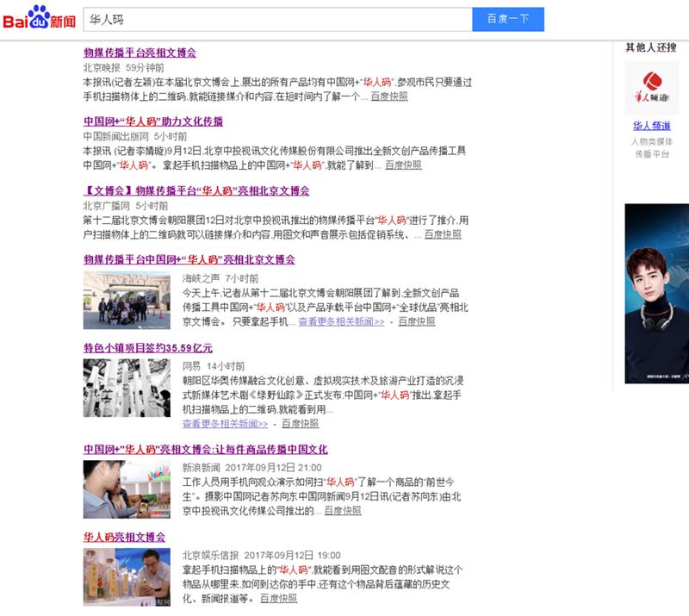The height and width of the screenshot is (616, 689).
Task: Open headline 华人码亮相文博会
Action: (x=124, y=537)
